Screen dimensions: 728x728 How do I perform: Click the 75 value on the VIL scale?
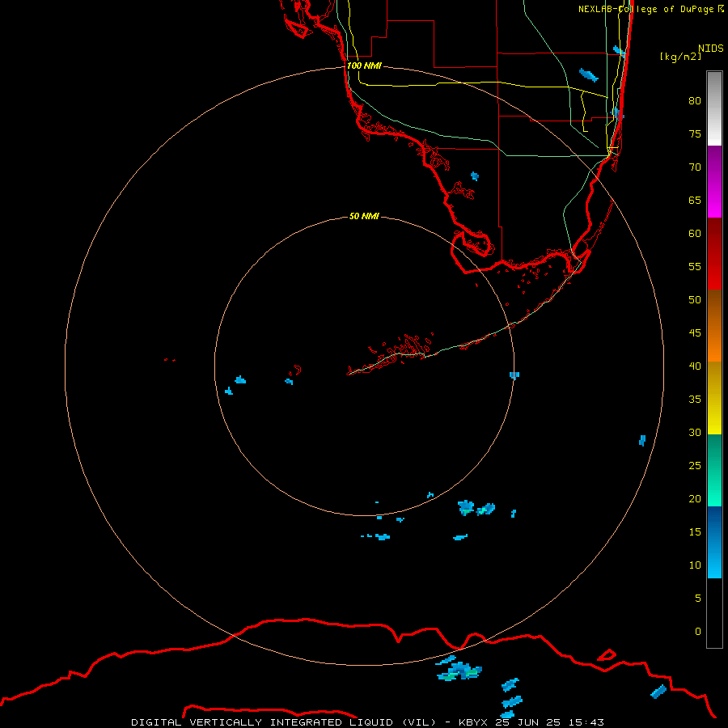(695, 133)
